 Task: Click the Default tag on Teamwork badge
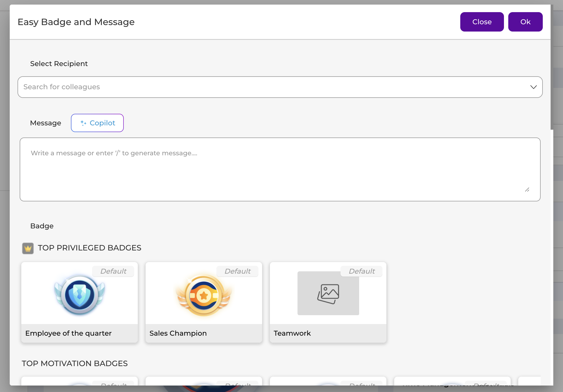[x=362, y=271]
